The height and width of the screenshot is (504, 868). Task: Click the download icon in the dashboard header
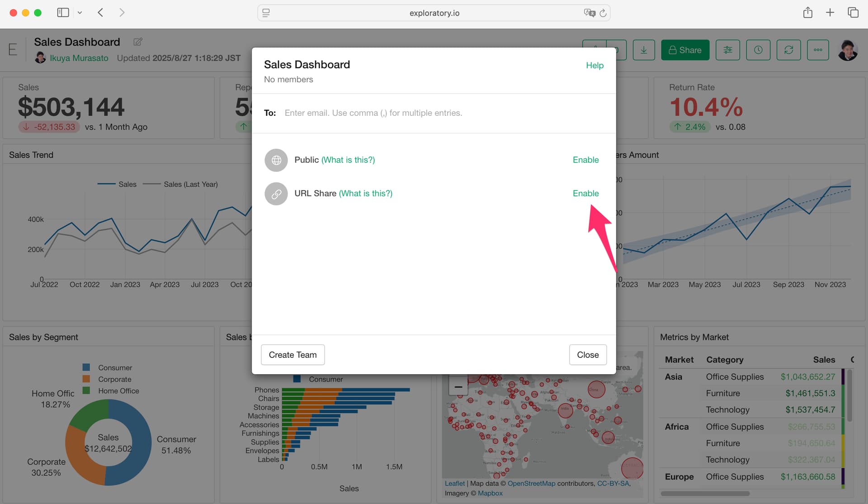pyautogui.click(x=643, y=50)
